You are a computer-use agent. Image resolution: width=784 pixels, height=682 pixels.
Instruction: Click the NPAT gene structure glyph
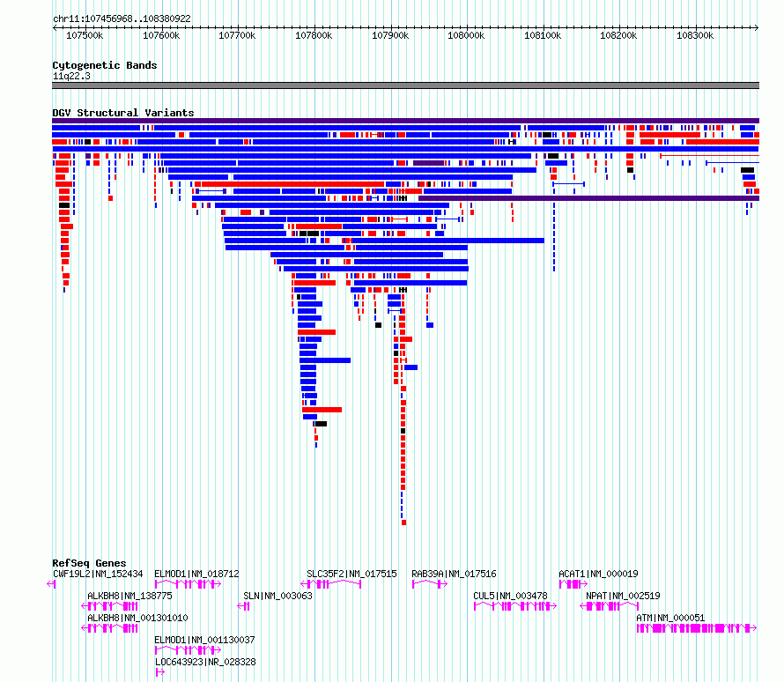tap(609, 606)
